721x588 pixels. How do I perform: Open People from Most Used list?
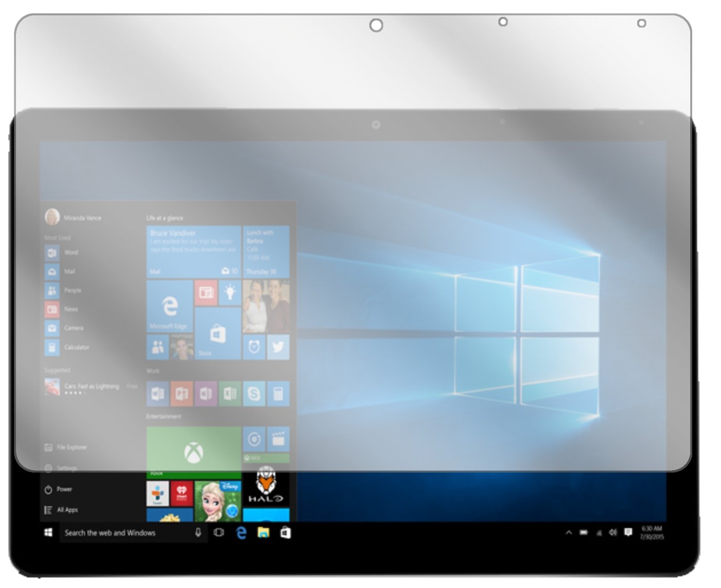pos(63,290)
